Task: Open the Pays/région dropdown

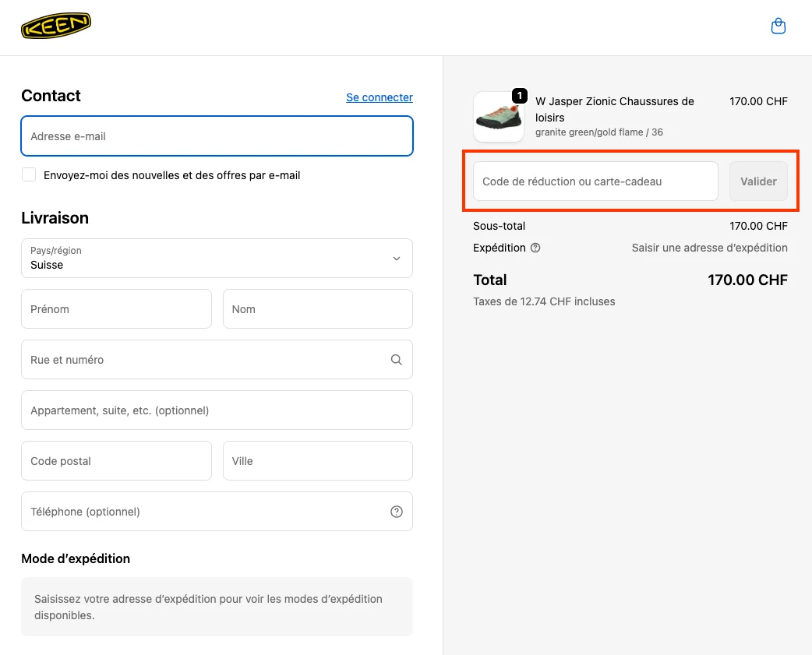Action: tap(396, 258)
